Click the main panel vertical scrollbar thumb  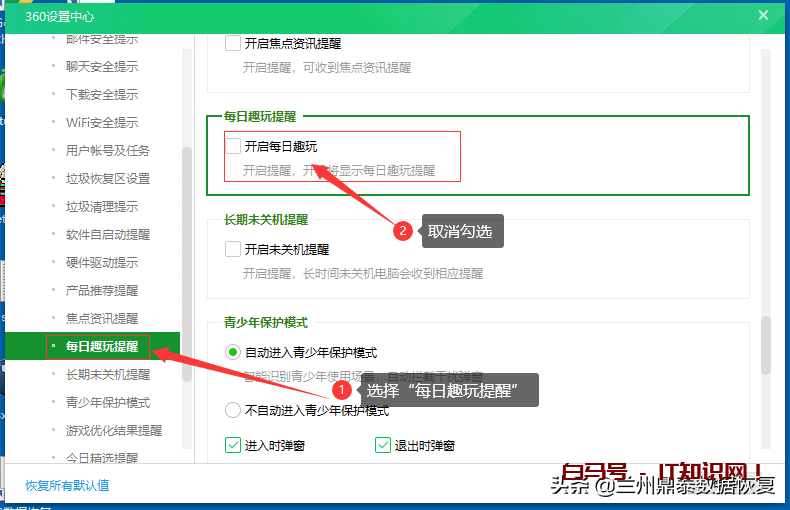point(766,345)
